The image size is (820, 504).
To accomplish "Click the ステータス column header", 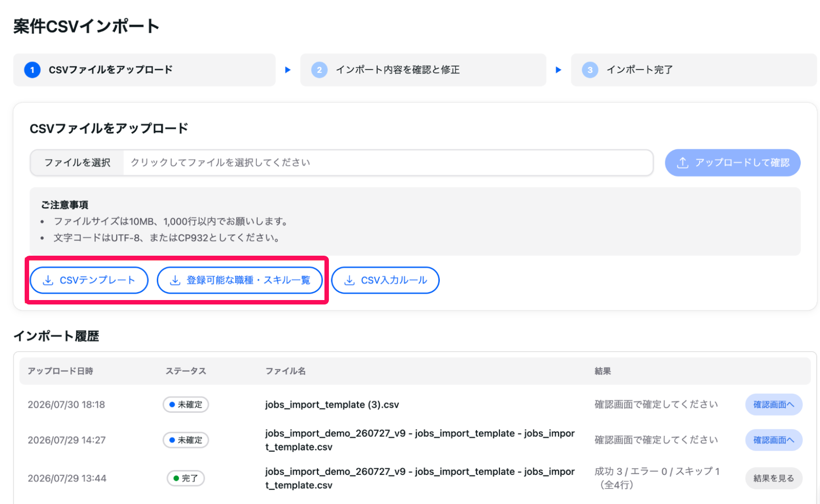I will pos(185,371).
